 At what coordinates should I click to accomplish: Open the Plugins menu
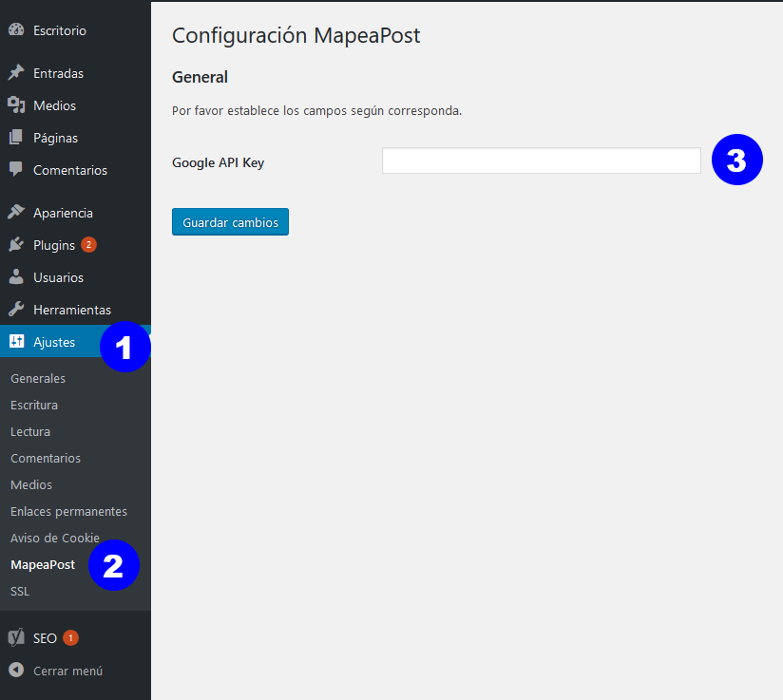click(x=75, y=245)
